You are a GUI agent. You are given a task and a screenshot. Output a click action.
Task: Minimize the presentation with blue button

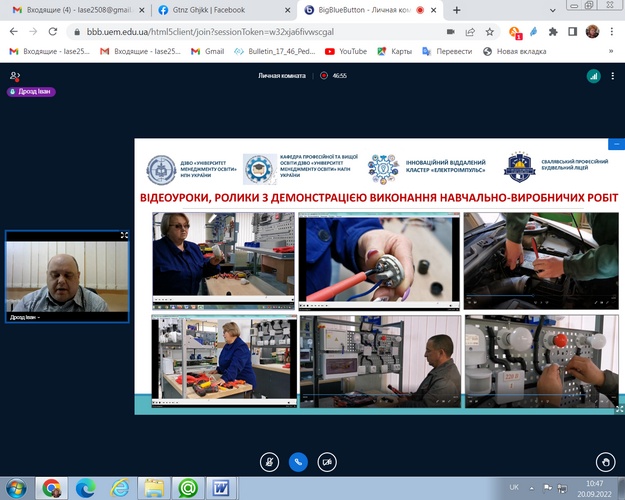(617, 145)
